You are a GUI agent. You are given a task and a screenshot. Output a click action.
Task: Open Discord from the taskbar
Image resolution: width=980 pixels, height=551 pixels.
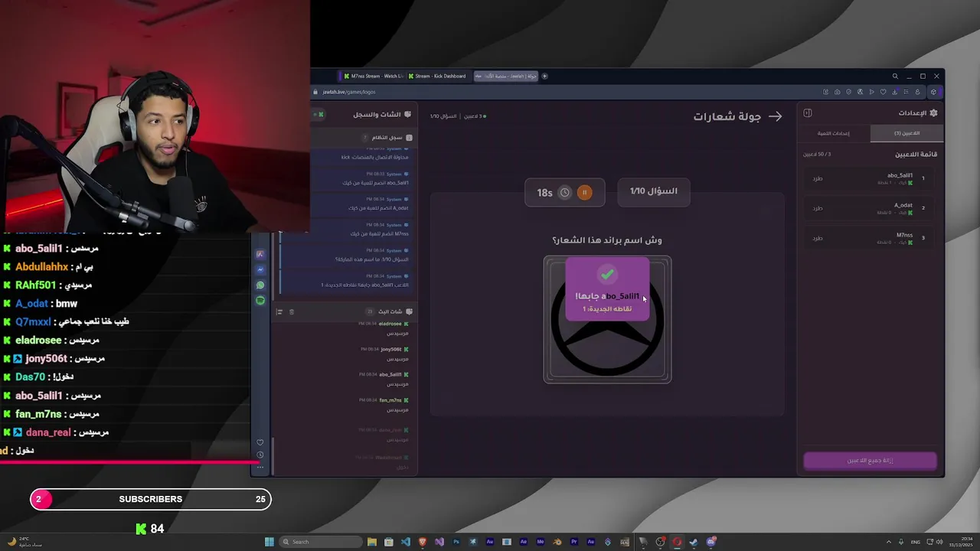(710, 542)
